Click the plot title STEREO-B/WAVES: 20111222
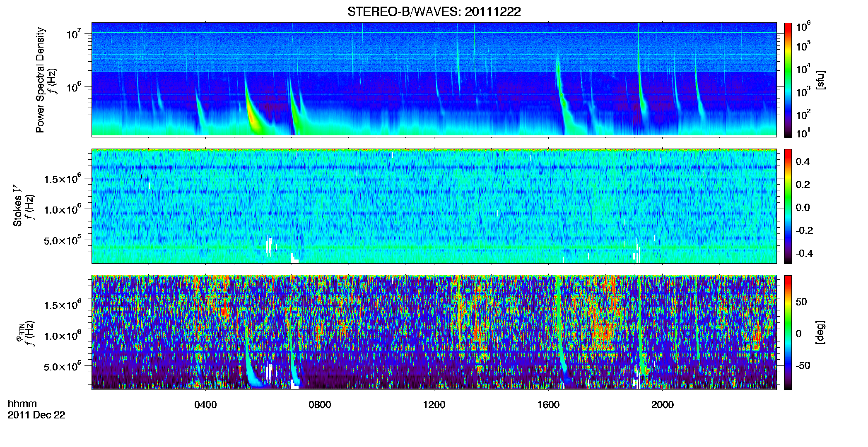Viewport: 868px width, 447px height. point(434,12)
